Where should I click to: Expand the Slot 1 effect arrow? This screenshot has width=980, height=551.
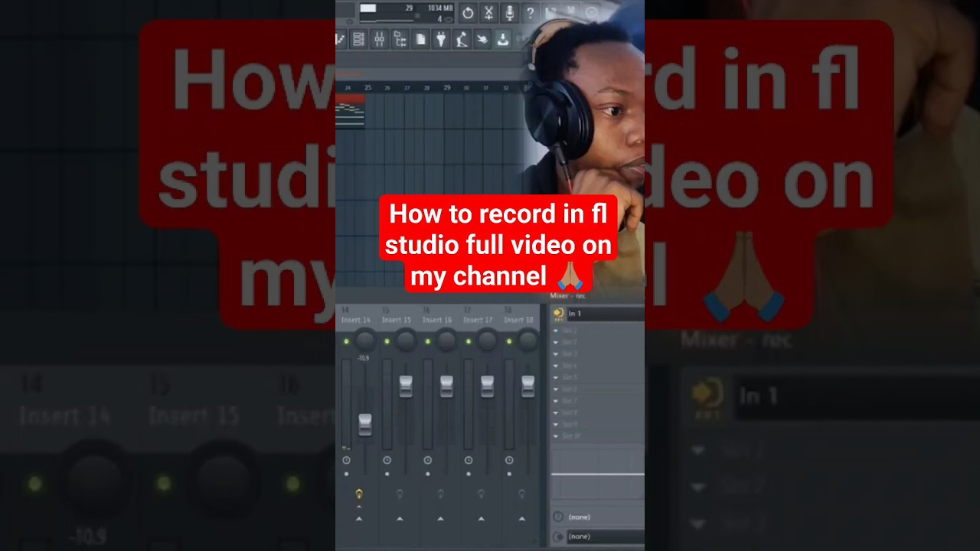pos(556,331)
